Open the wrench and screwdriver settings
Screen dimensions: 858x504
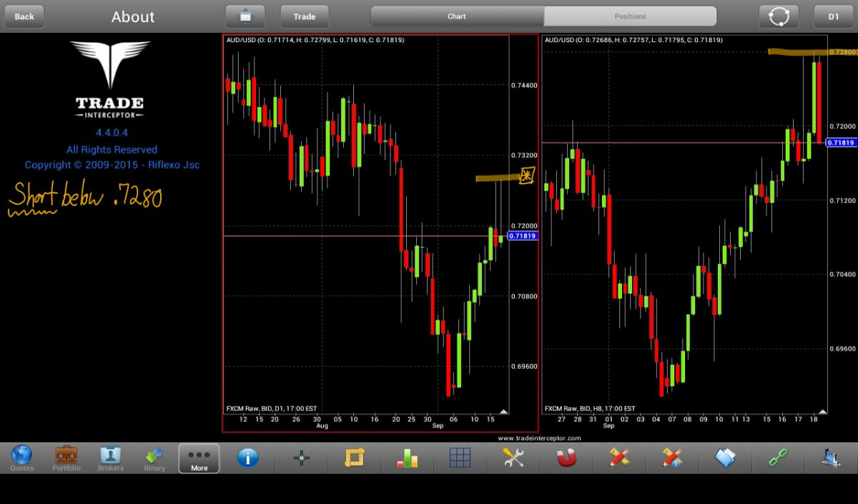click(513, 458)
